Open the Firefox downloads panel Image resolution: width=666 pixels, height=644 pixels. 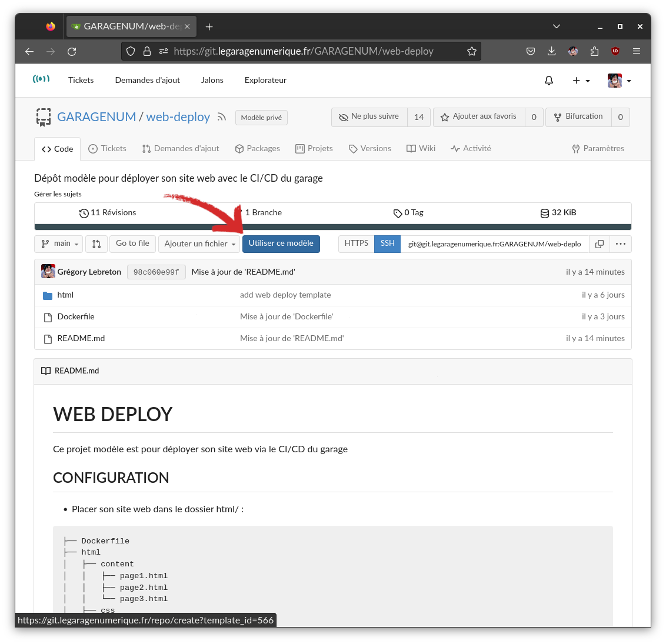(x=551, y=51)
